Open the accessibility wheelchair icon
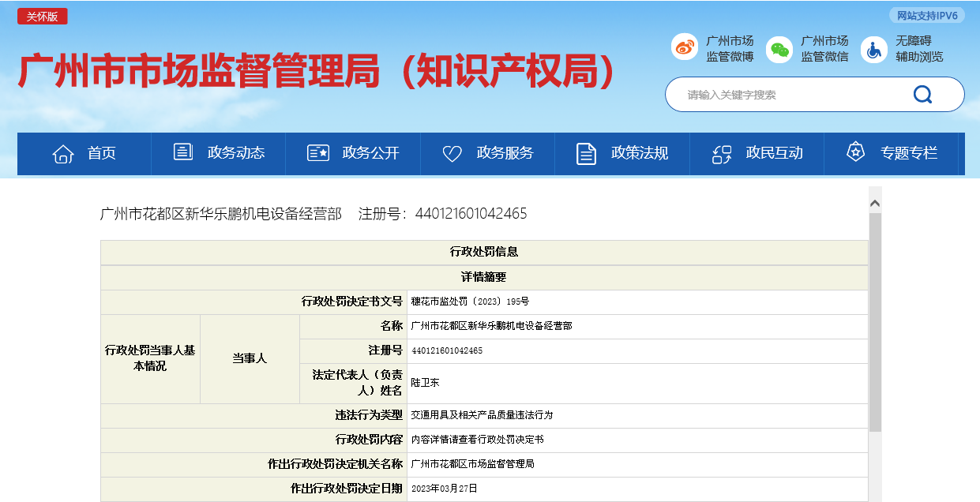 tap(874, 48)
